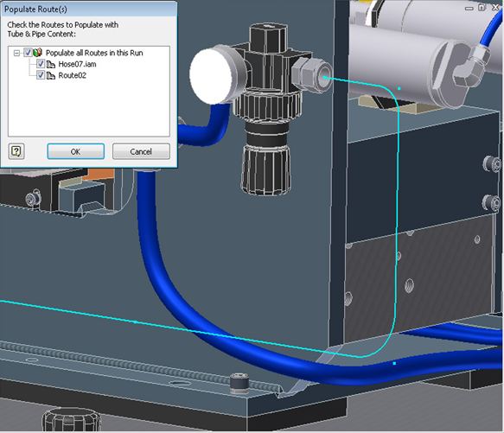Click the Populate Route(s) dialog title bar

[x=89, y=9]
